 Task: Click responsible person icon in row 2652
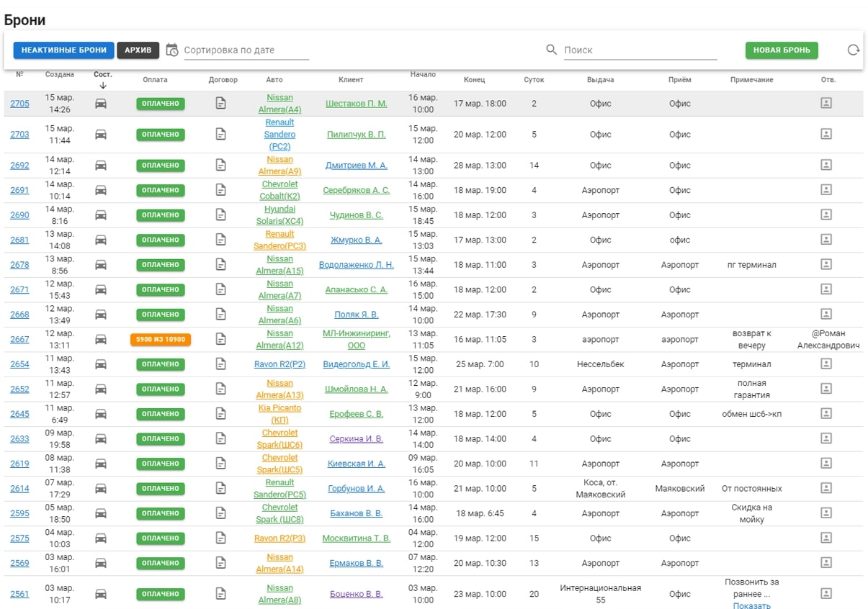(826, 388)
